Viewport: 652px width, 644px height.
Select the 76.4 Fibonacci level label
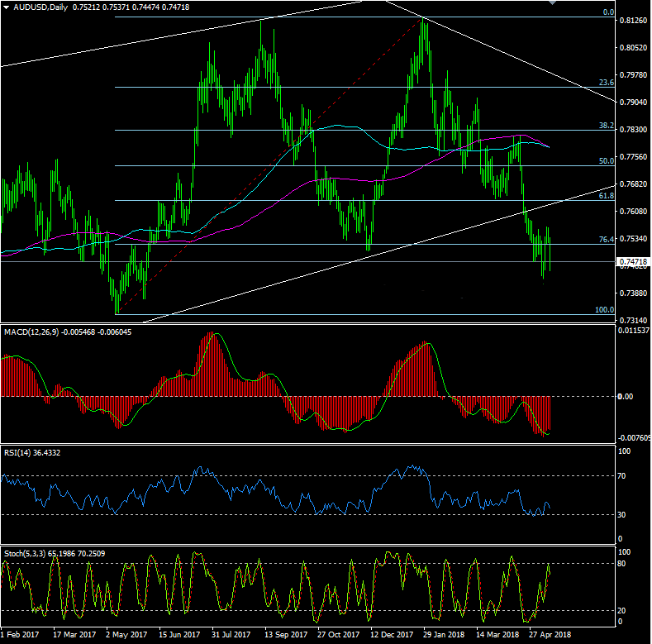click(606, 240)
